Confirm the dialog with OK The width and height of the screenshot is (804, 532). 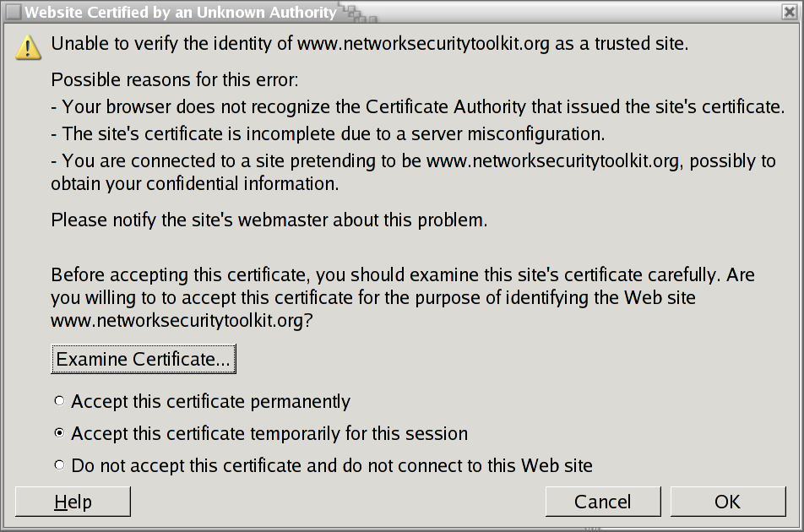[x=727, y=501]
